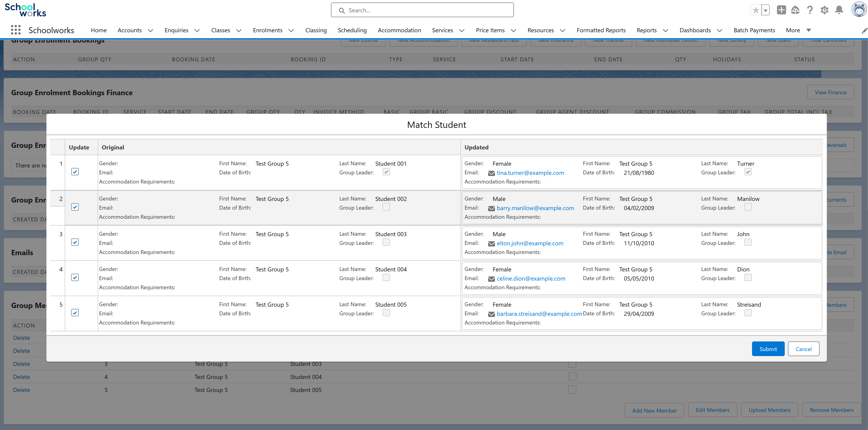The image size is (868, 430).
Task: Click the Edit Members button
Action: (712, 410)
